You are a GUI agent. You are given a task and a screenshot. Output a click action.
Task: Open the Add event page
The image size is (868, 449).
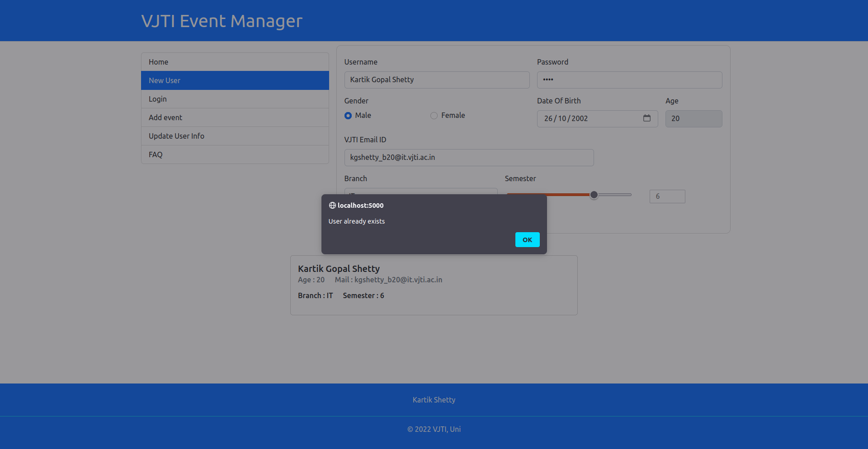coord(235,117)
